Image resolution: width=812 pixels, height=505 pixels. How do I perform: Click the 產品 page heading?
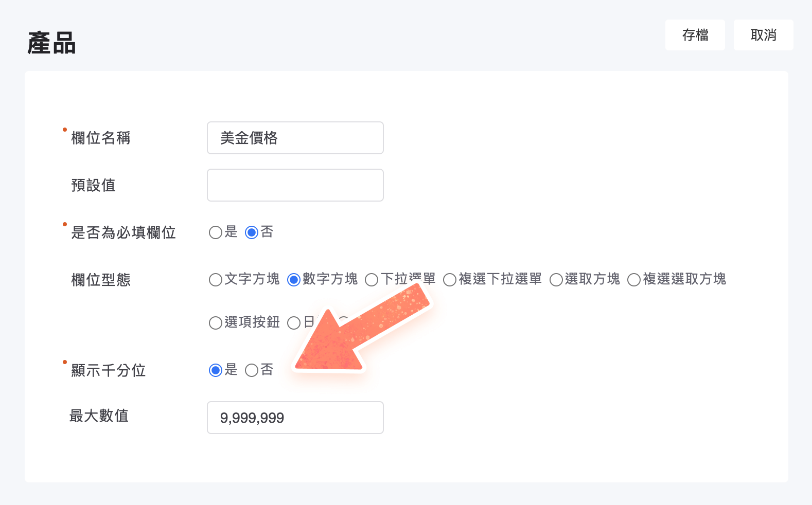tap(51, 43)
